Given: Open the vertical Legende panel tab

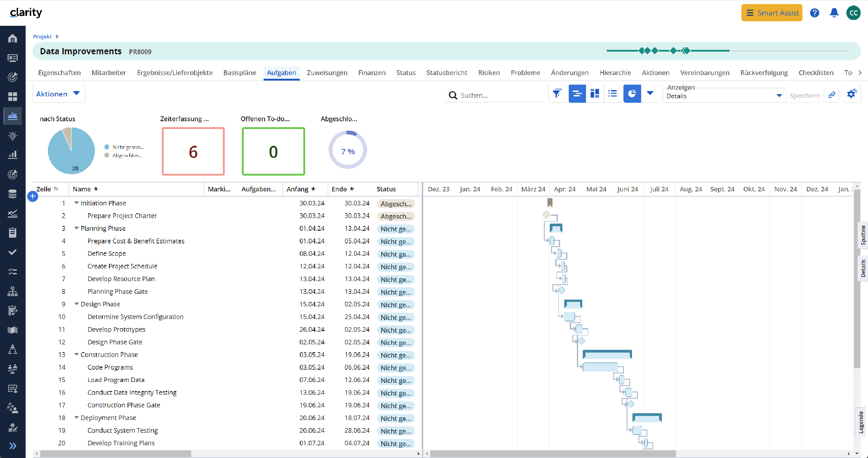Looking at the screenshot, I should (861, 422).
